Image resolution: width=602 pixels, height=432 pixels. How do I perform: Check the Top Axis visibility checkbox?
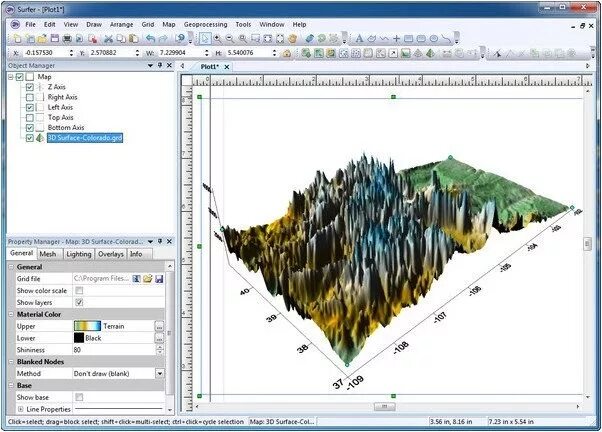[30, 118]
